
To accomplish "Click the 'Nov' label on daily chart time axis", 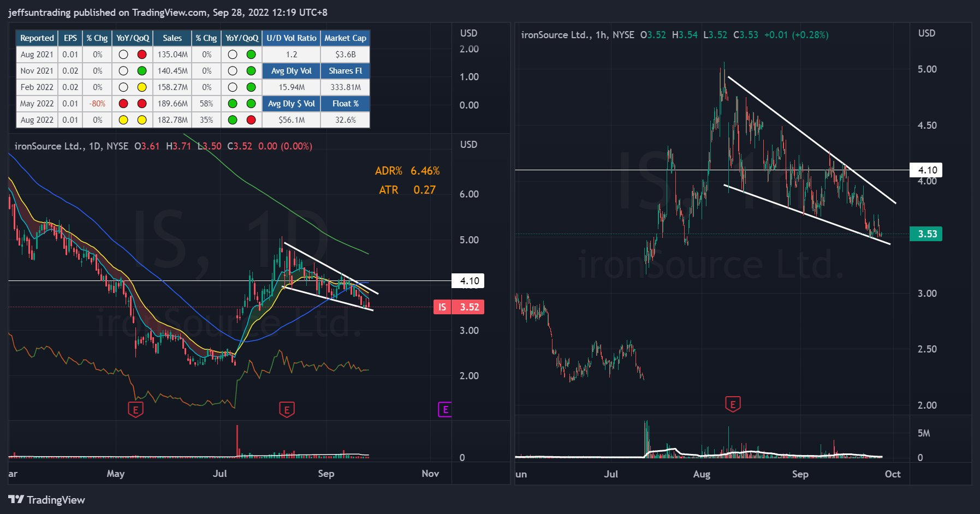I will (430, 474).
